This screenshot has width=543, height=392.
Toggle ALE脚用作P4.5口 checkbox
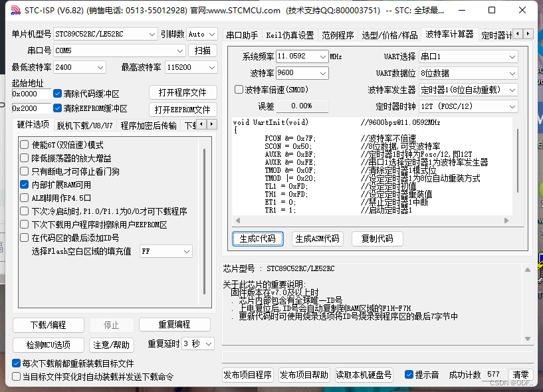pos(24,198)
